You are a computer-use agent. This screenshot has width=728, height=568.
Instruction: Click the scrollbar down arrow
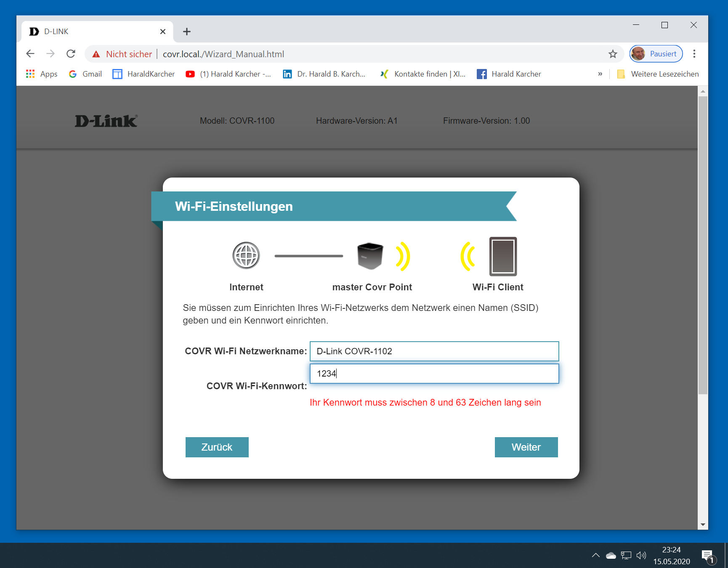(x=703, y=525)
